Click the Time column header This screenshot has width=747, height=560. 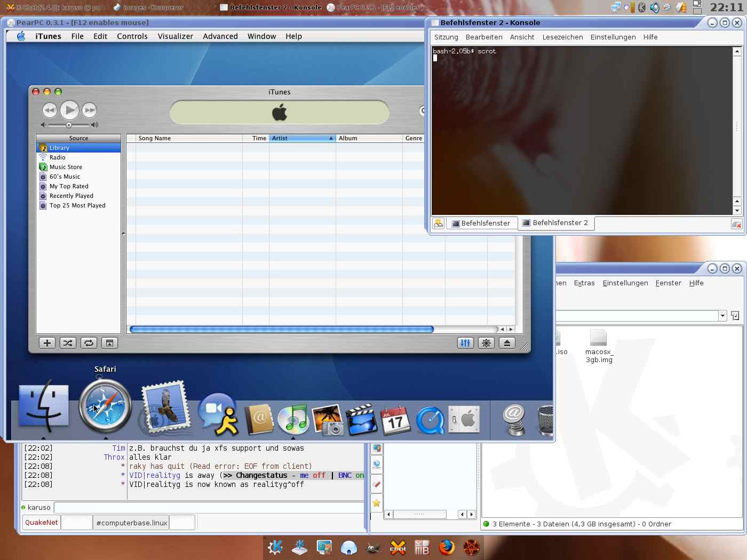click(256, 138)
